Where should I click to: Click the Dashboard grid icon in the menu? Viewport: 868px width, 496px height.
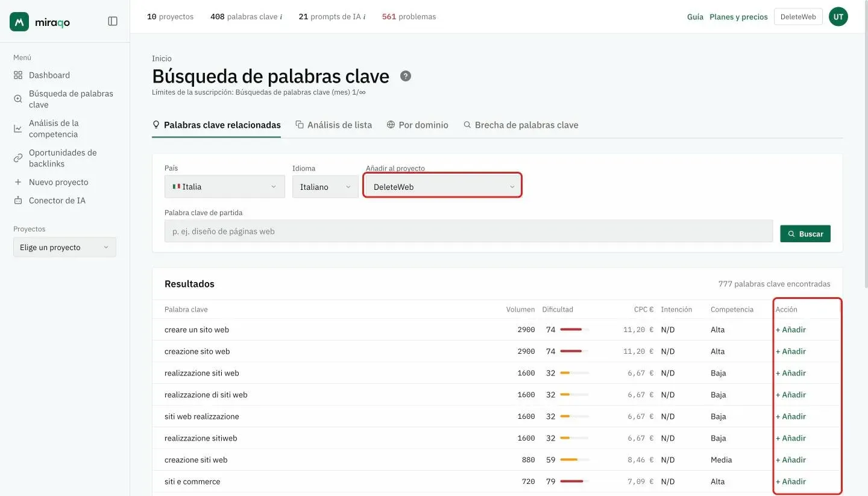pyautogui.click(x=18, y=75)
